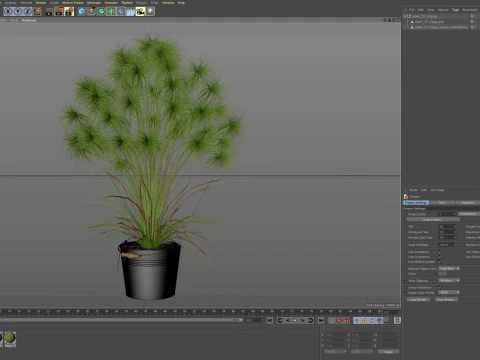Click the Apply button in Coordinates panel
Image resolution: width=480 pixels, height=360 pixels.
tap(388, 352)
